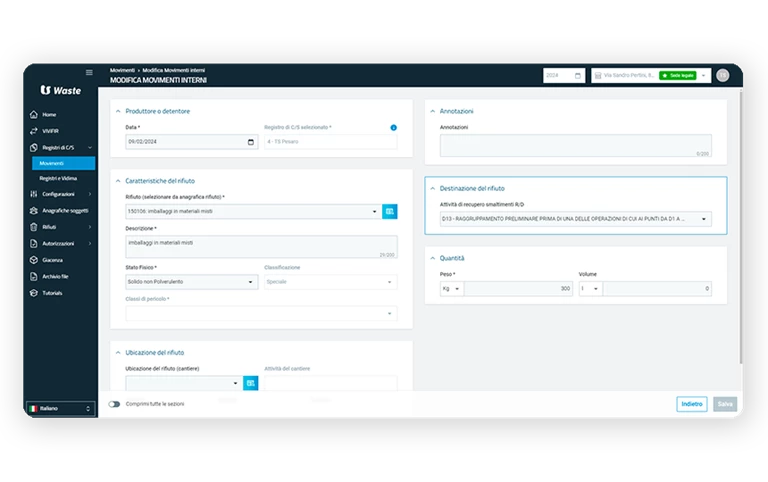Screen dimensions: 768x482
Task: Click the Giacenza box icon
Action: (34, 260)
